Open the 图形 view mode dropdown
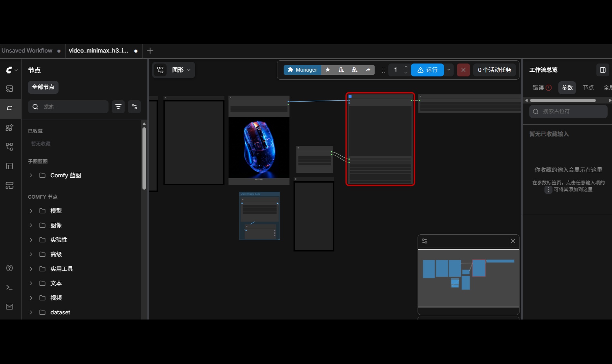The image size is (612, 364). (x=174, y=70)
